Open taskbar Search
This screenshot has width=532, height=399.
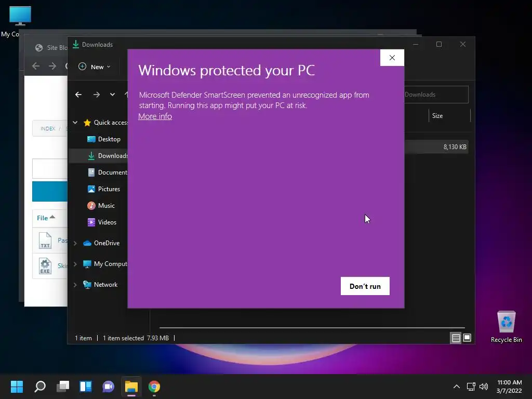(40, 387)
